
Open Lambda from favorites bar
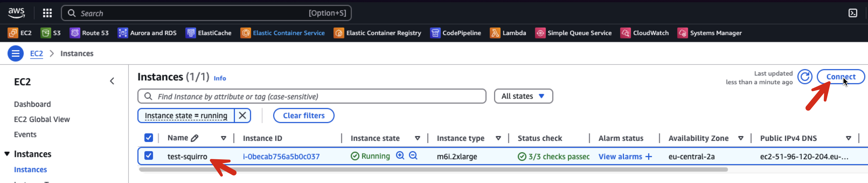click(x=508, y=33)
